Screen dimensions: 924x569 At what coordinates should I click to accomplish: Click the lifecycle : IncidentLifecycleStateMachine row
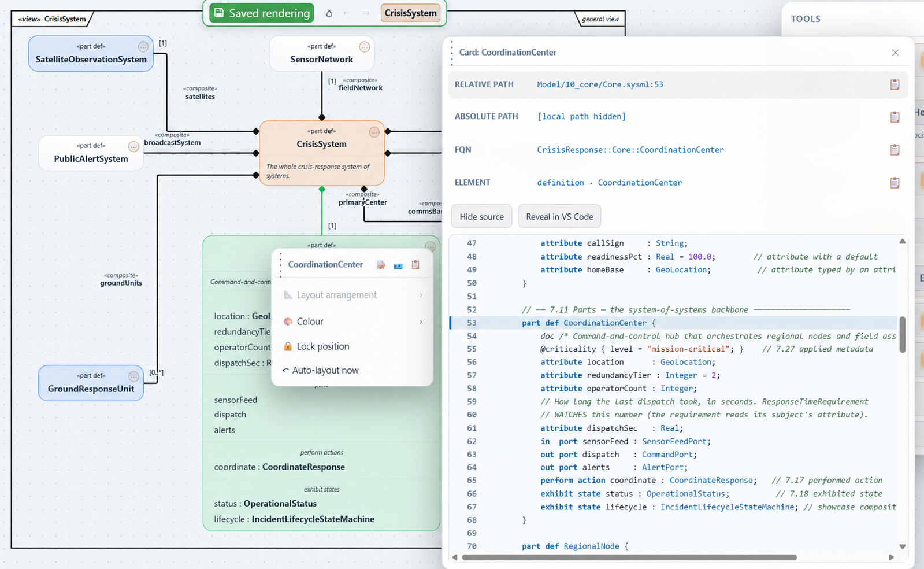pos(294,519)
